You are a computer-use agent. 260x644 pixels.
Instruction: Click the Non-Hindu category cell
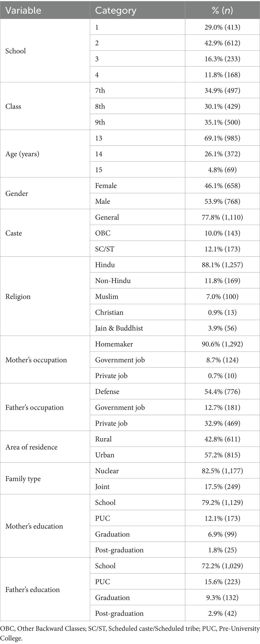[x=113, y=281]
